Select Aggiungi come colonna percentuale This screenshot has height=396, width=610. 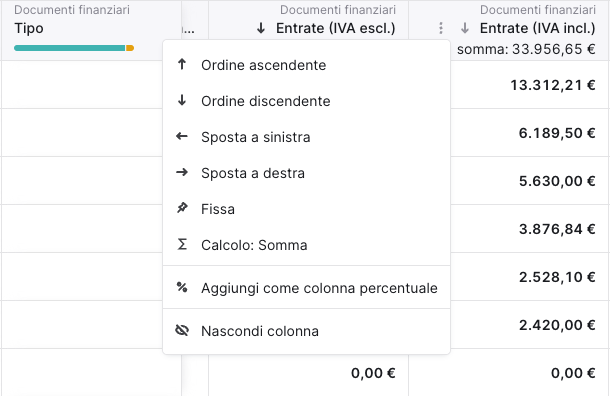pyautogui.click(x=307, y=288)
